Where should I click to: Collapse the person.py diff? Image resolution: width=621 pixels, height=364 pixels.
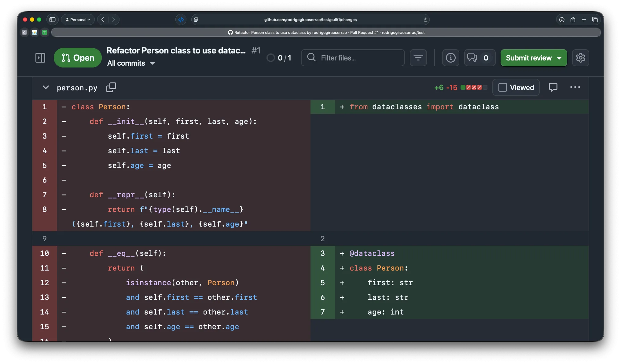[x=46, y=87]
